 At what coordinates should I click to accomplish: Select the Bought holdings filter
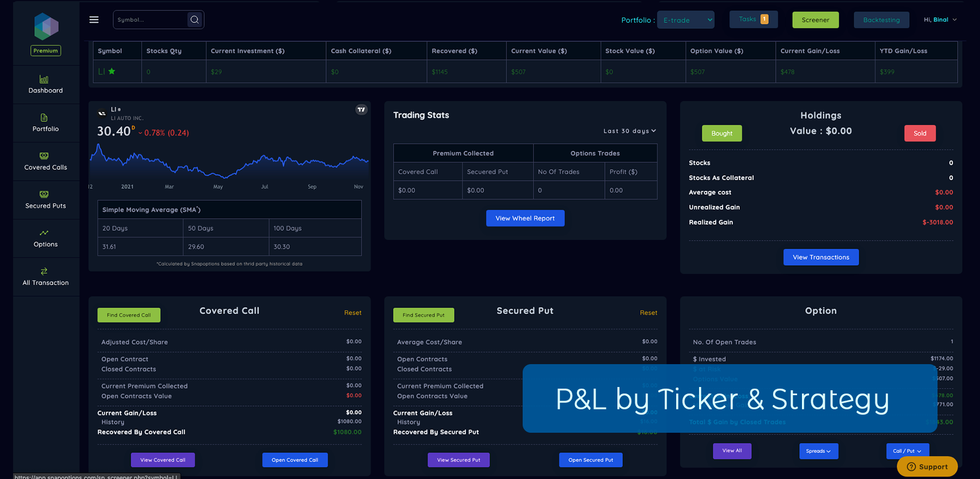[721, 133]
